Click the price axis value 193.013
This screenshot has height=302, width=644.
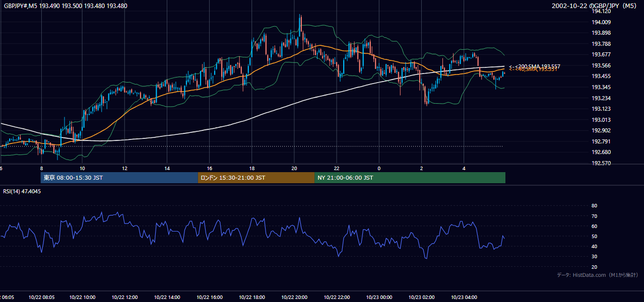click(602, 120)
